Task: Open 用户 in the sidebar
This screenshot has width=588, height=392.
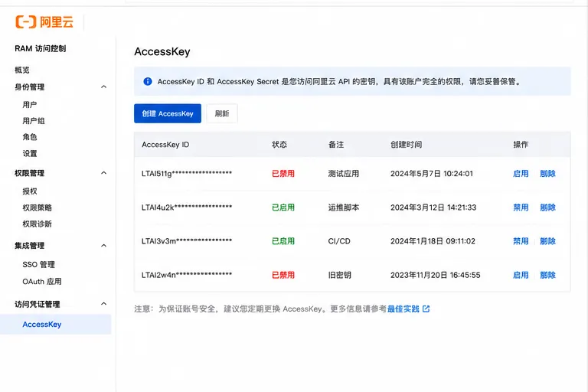Action: click(30, 105)
